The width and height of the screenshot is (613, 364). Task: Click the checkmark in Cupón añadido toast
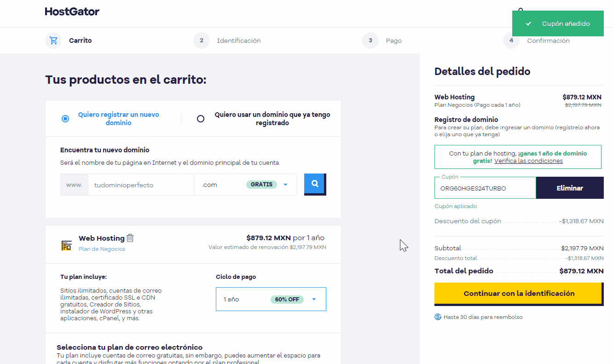[528, 23]
